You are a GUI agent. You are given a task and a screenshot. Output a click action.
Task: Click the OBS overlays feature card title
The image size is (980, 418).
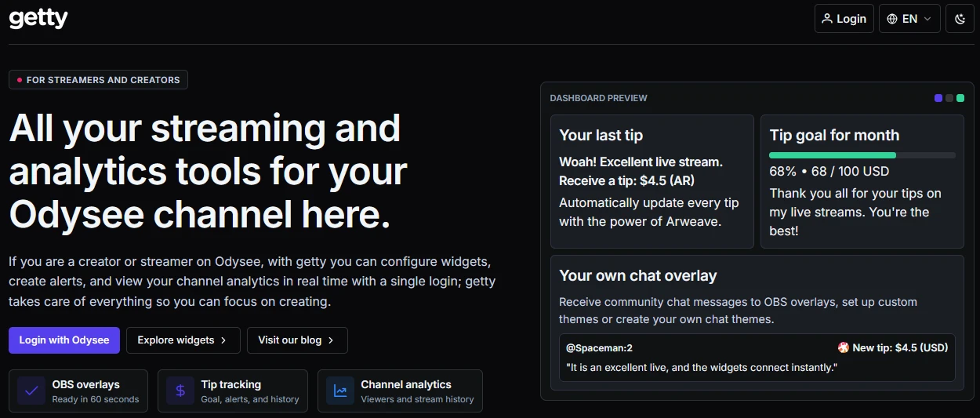pyautogui.click(x=85, y=384)
